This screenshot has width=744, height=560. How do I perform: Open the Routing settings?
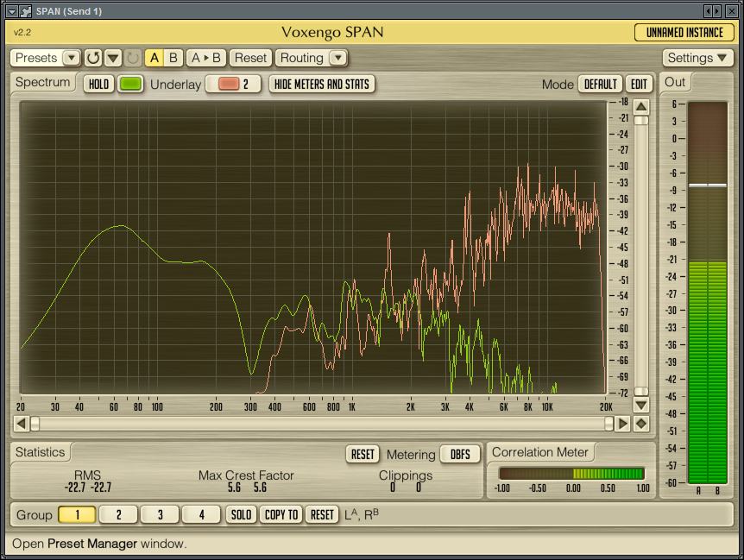[x=302, y=58]
